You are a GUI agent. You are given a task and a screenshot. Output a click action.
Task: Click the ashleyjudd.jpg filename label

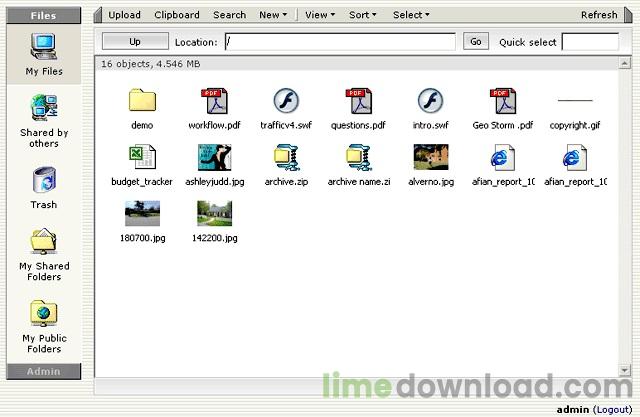pos(215,182)
